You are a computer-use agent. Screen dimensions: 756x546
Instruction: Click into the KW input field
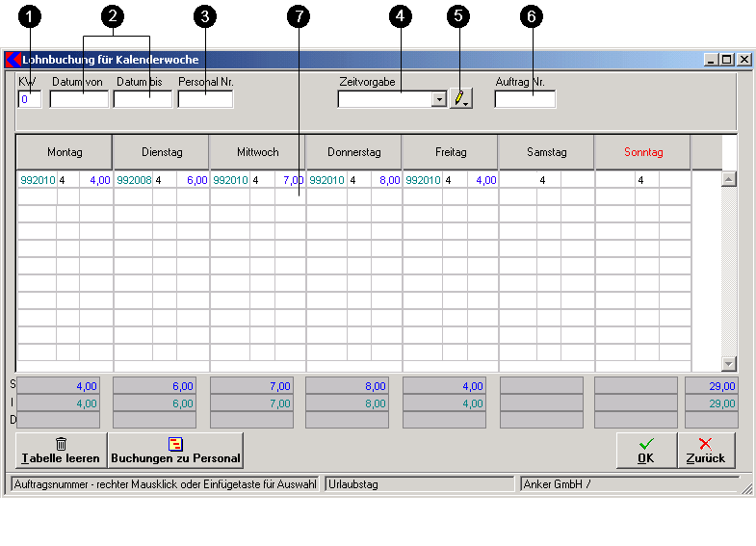pos(29,99)
